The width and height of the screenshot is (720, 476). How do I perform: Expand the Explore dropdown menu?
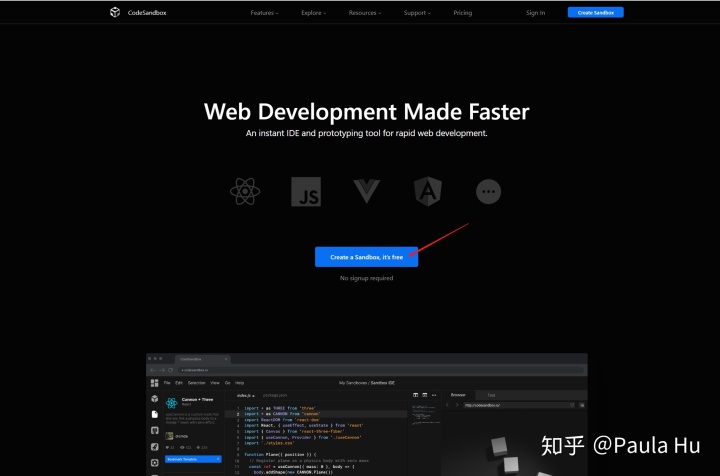pos(314,13)
